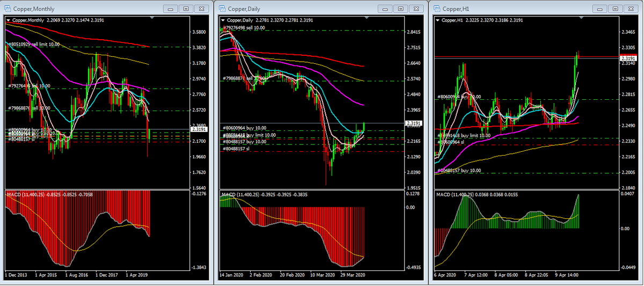Click the 6 Apr 2020 date label

pos(445,275)
